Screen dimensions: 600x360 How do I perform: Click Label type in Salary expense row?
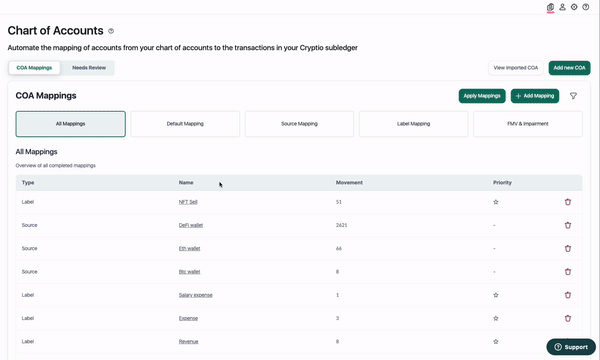(28, 295)
